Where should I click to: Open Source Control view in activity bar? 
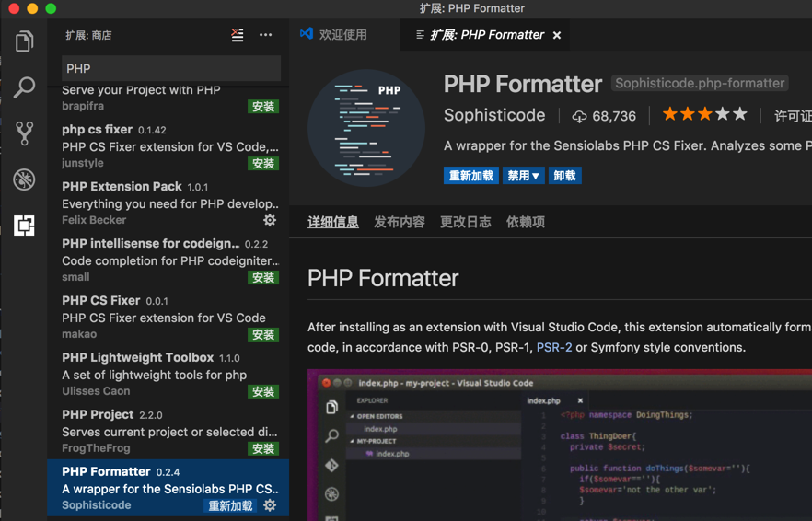(x=24, y=133)
